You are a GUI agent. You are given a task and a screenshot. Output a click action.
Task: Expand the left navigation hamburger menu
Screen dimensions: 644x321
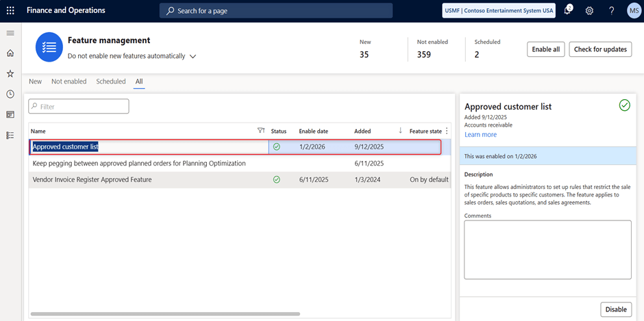click(x=10, y=33)
